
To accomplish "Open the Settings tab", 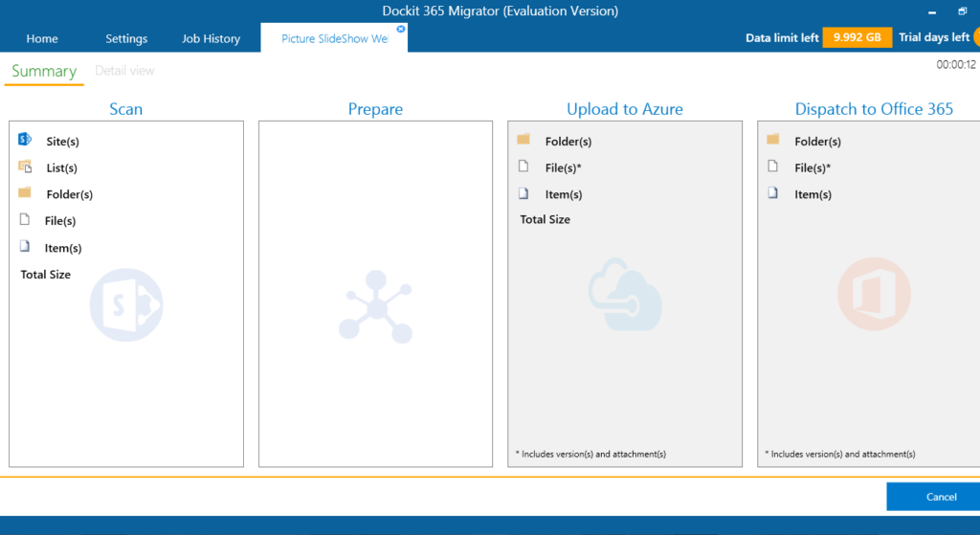I will 126,38.
